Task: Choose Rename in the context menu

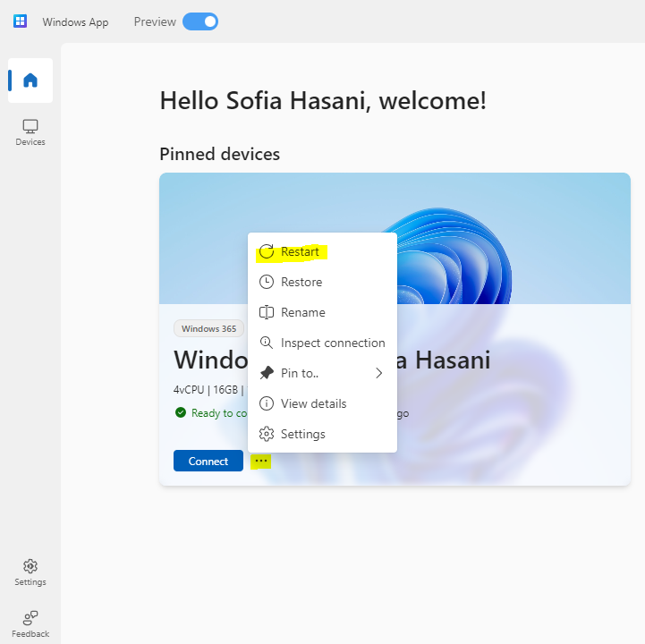Action: 322,312
